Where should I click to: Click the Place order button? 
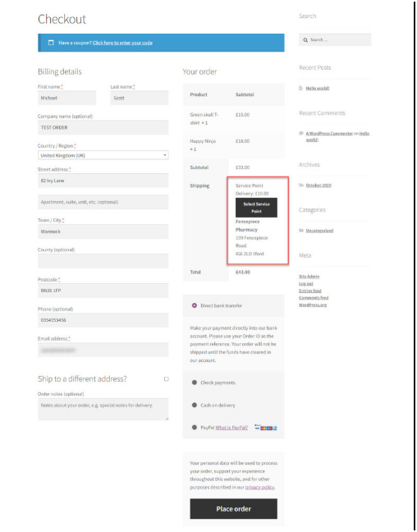[233, 508]
